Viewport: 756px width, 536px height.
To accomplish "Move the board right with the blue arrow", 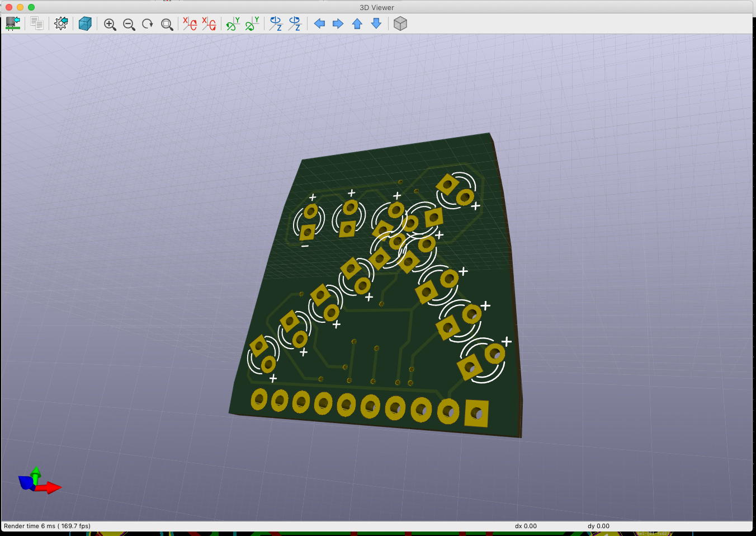I will pyautogui.click(x=338, y=23).
